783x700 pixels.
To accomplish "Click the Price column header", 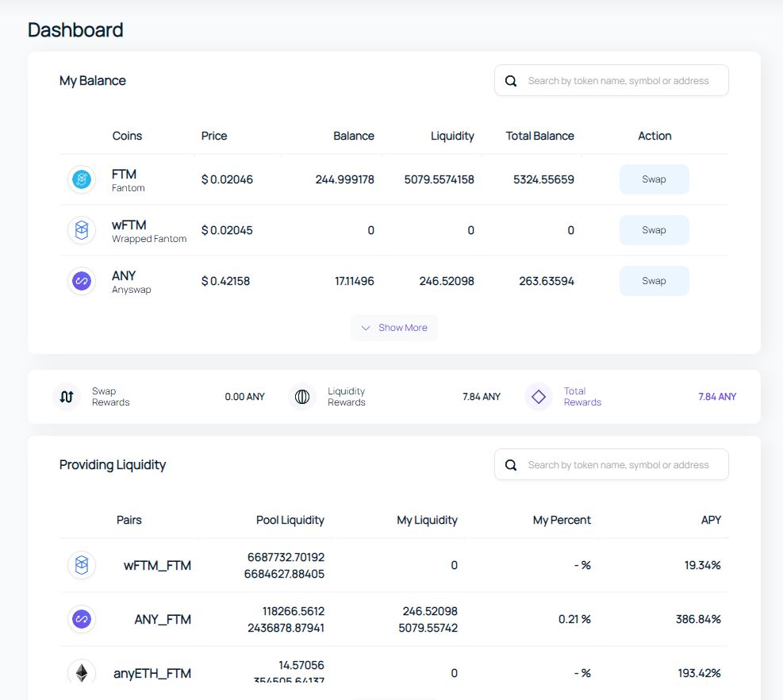I will [214, 136].
